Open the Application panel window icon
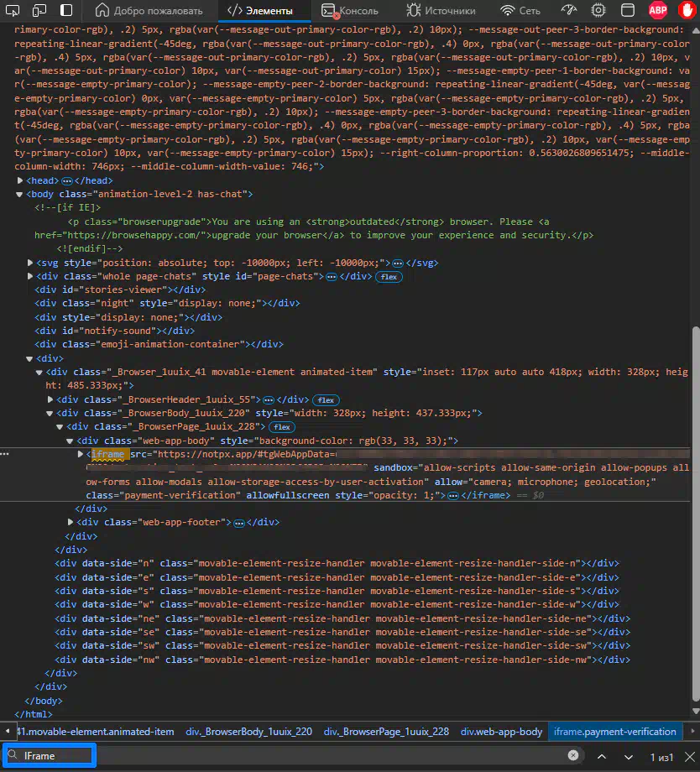700x772 pixels. click(626, 11)
